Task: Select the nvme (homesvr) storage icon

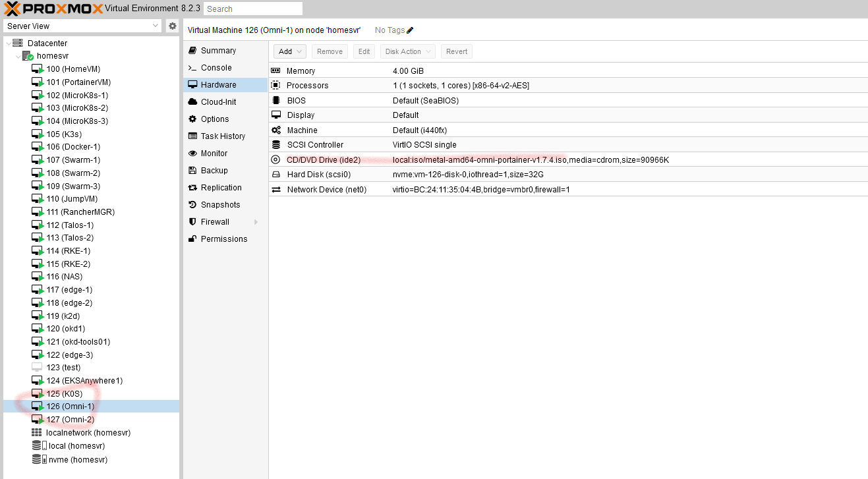Action: click(x=40, y=459)
